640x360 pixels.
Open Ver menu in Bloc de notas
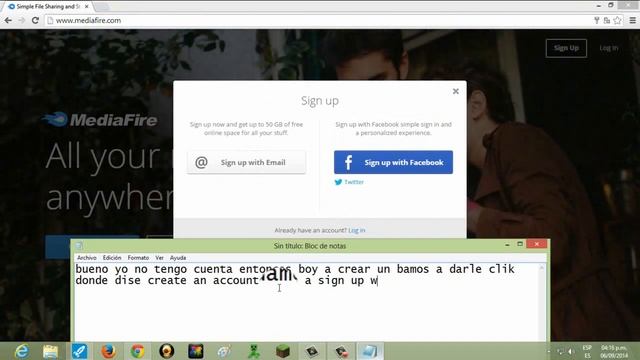pyautogui.click(x=159, y=258)
